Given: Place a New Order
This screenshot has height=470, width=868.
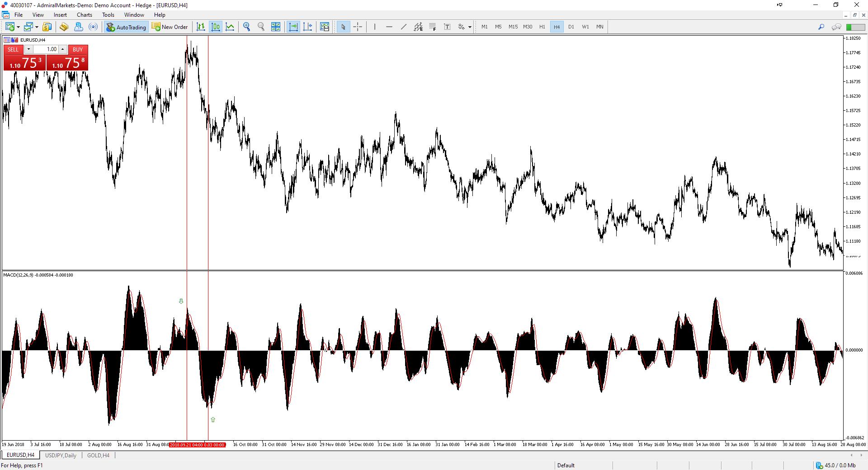Looking at the screenshot, I should click(170, 27).
